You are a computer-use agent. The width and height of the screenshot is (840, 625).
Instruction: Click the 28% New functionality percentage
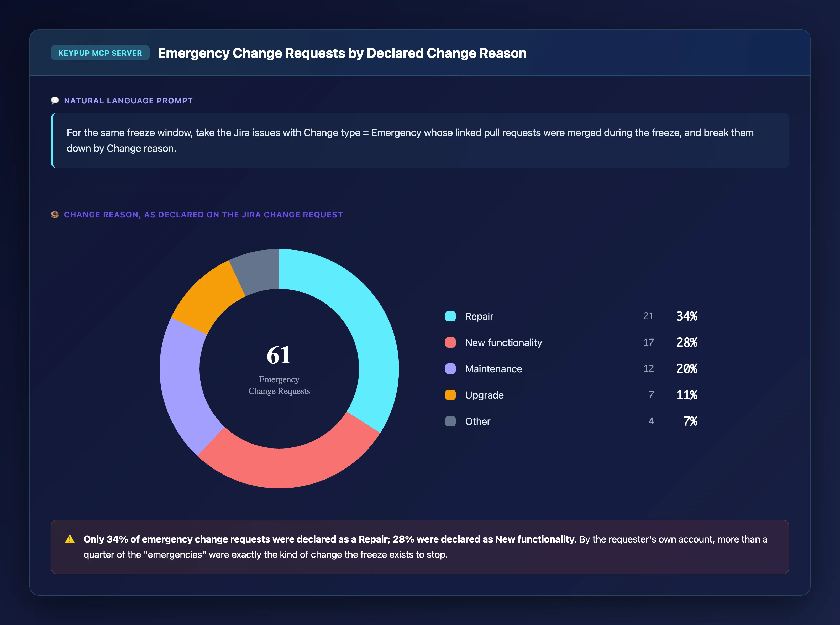pyautogui.click(x=687, y=342)
